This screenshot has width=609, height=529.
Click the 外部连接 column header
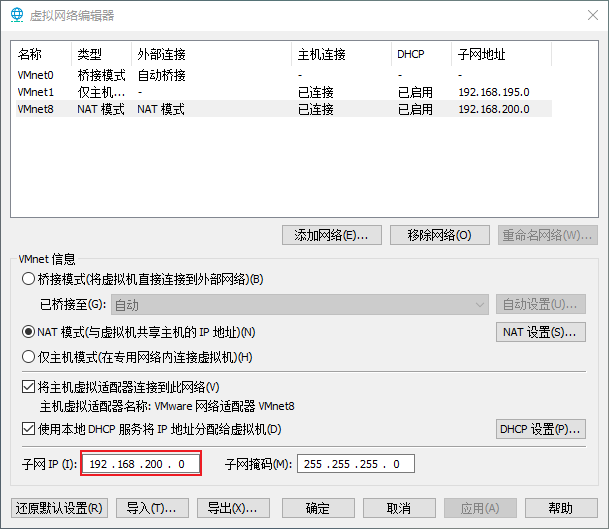(x=212, y=54)
